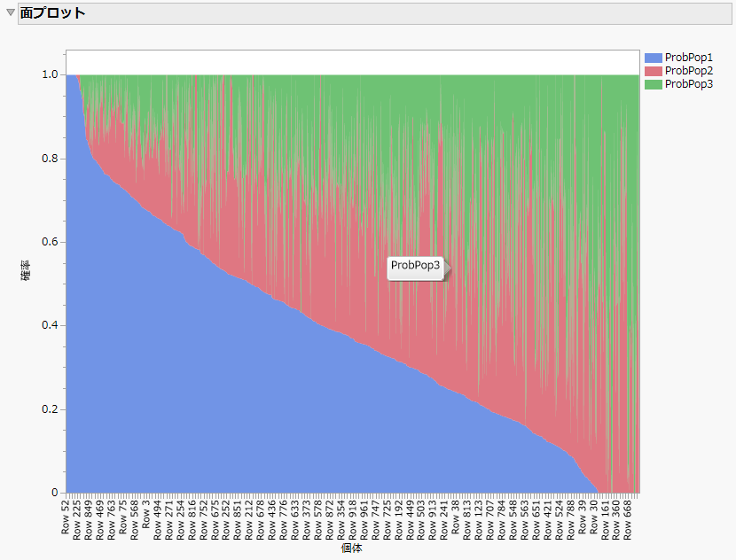This screenshot has width=736, height=560.
Task: Click the ProbPop1 legend label
Action: pyautogui.click(x=689, y=58)
